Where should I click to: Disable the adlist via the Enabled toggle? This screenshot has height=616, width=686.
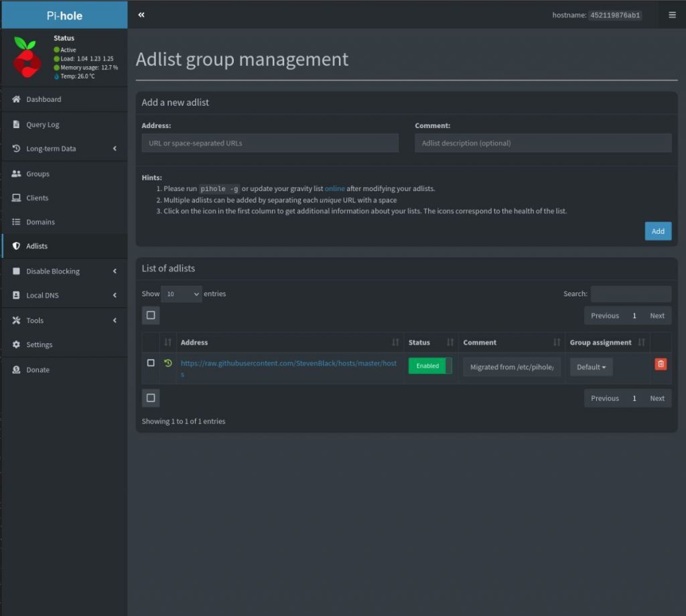click(x=429, y=366)
